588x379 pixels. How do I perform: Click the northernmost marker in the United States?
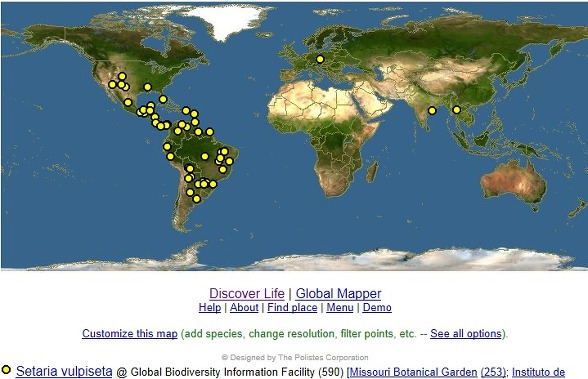click(x=122, y=76)
